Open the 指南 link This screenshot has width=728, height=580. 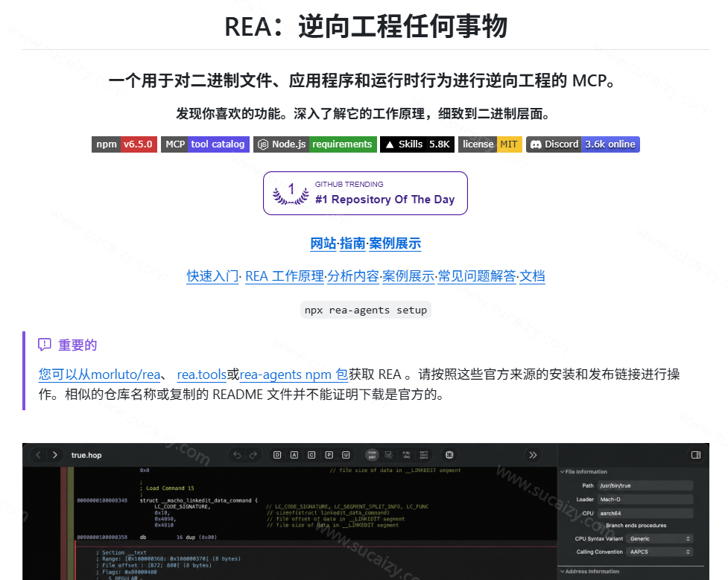click(x=352, y=243)
